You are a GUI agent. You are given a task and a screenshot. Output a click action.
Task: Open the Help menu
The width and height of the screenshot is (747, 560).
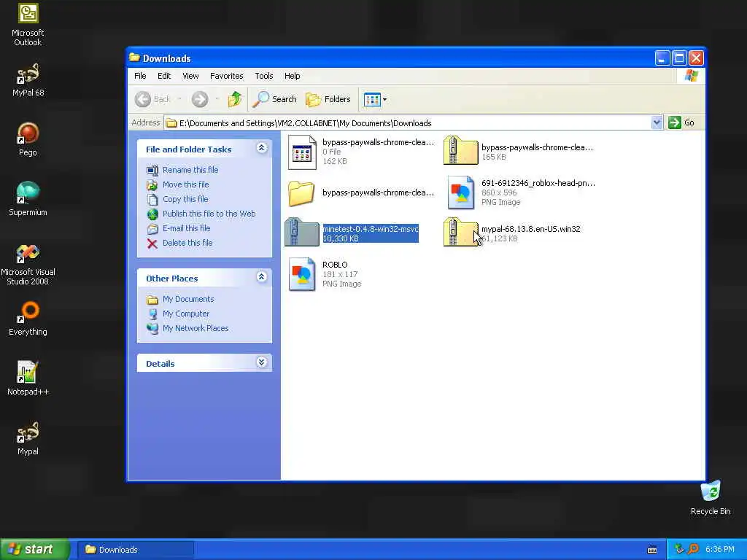[292, 76]
